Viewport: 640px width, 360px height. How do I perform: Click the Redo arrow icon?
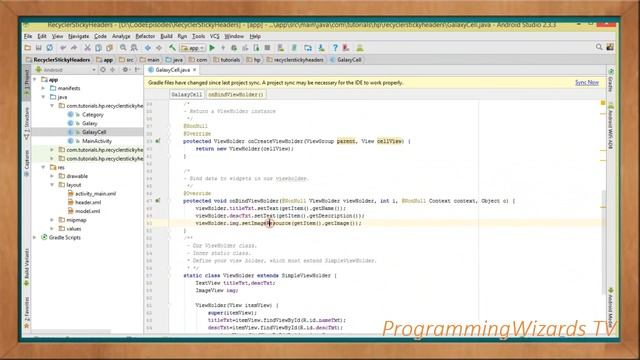pos(74,48)
